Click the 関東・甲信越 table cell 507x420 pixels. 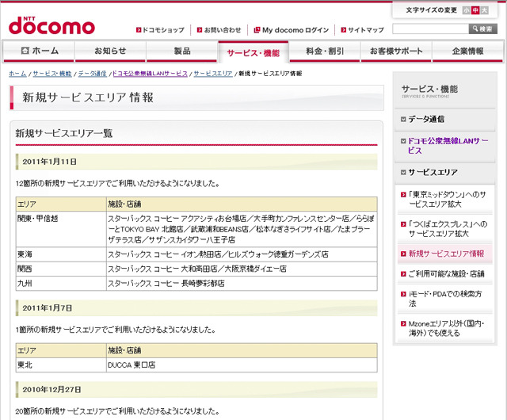click(x=61, y=229)
